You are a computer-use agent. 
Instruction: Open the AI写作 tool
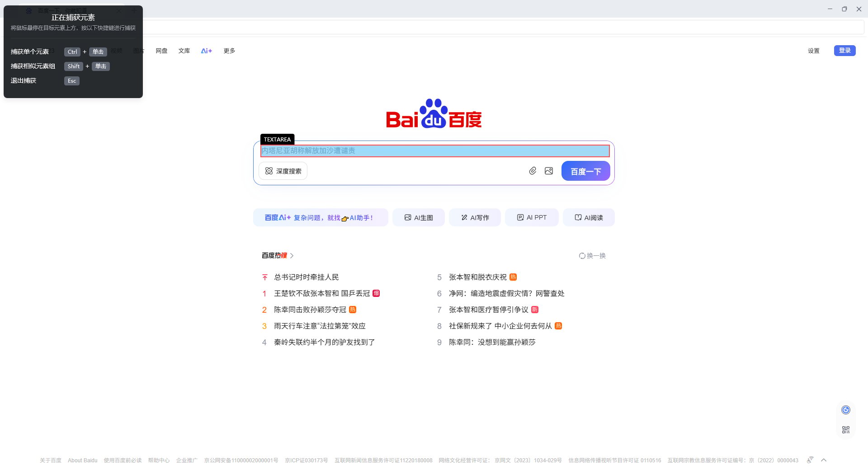click(475, 217)
